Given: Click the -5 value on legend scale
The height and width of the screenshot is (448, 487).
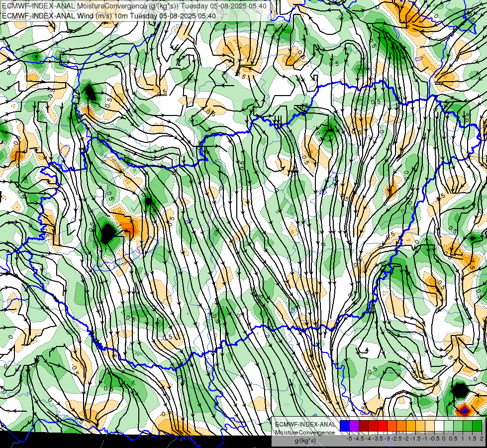Looking at the screenshot, I should (349, 439).
